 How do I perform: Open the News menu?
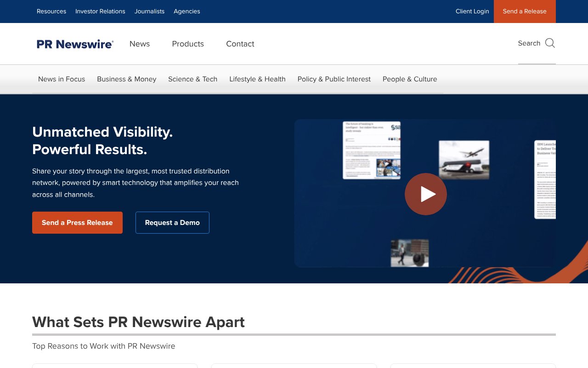(140, 44)
